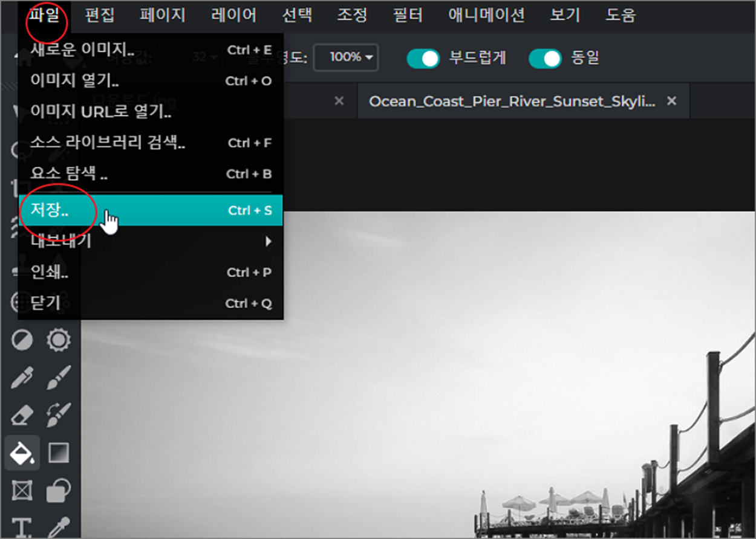This screenshot has height=539, width=756.
Task: Open the 레이어 menu
Action: click(234, 15)
